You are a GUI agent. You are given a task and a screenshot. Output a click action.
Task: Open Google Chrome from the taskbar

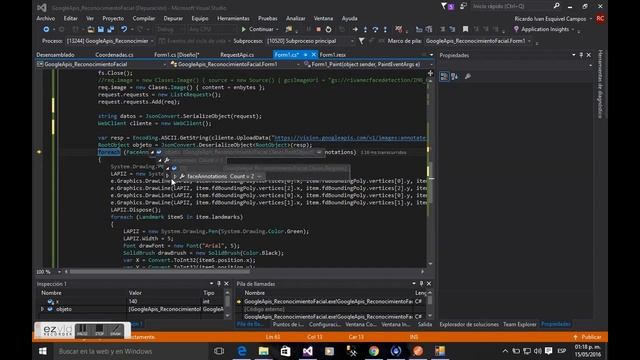pyautogui.click(x=373, y=351)
